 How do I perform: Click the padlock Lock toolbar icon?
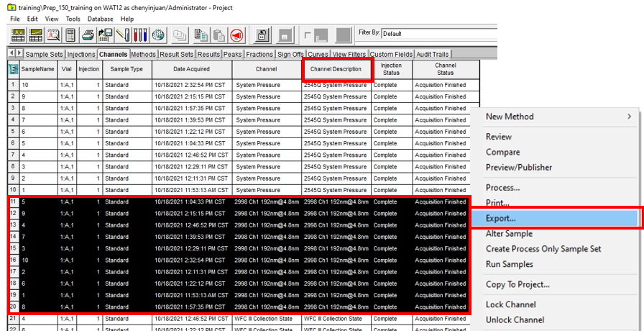[x=262, y=35]
